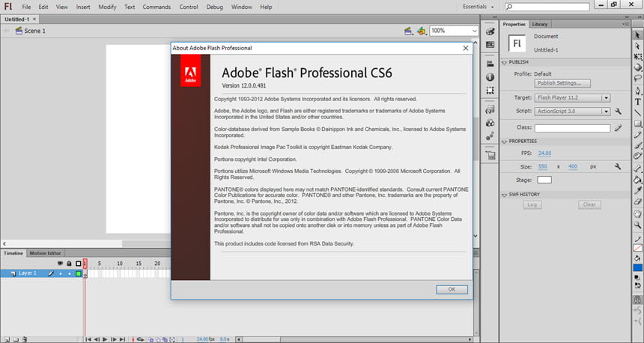Click the Stroke color swatch in tools
644x343 pixels.
click(x=638, y=248)
